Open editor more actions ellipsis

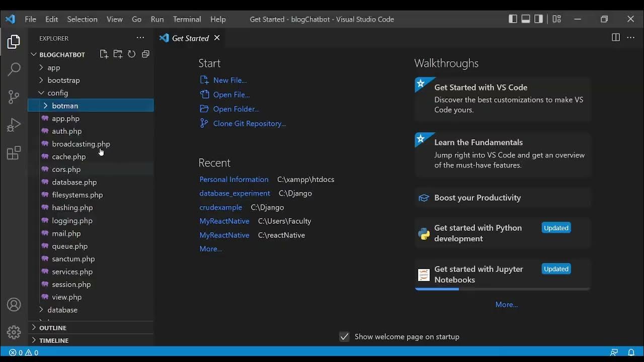(x=630, y=38)
